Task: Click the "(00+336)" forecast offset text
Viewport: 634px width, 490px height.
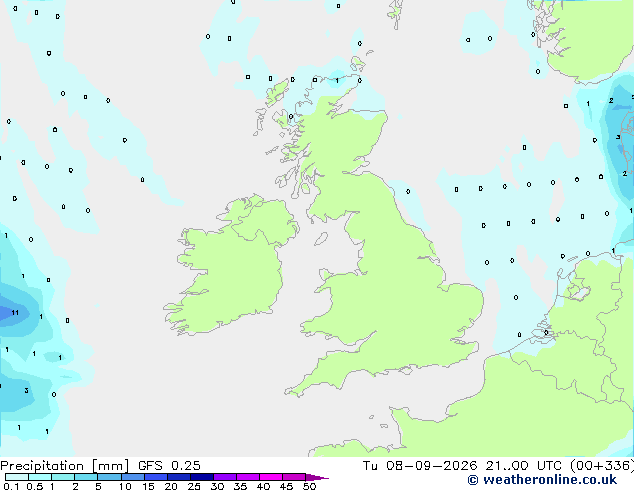Action: point(602,466)
